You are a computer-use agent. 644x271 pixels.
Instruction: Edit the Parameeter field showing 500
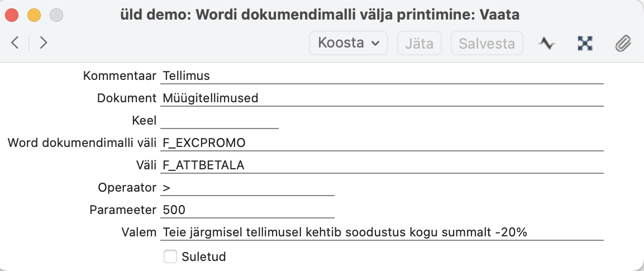click(x=247, y=211)
